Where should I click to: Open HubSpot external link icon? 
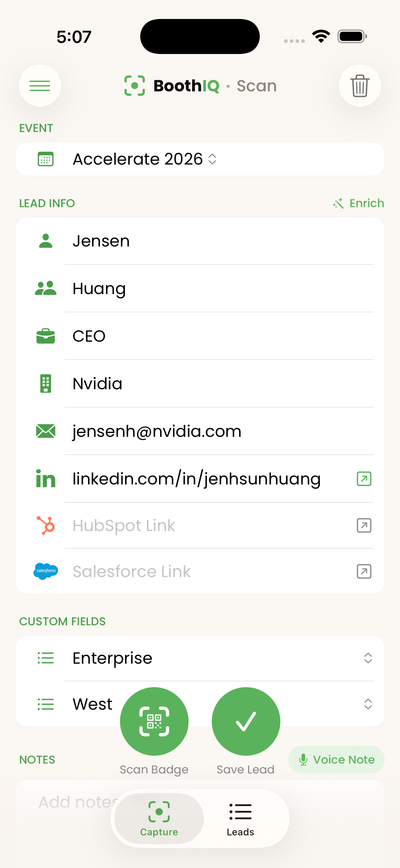click(x=363, y=525)
